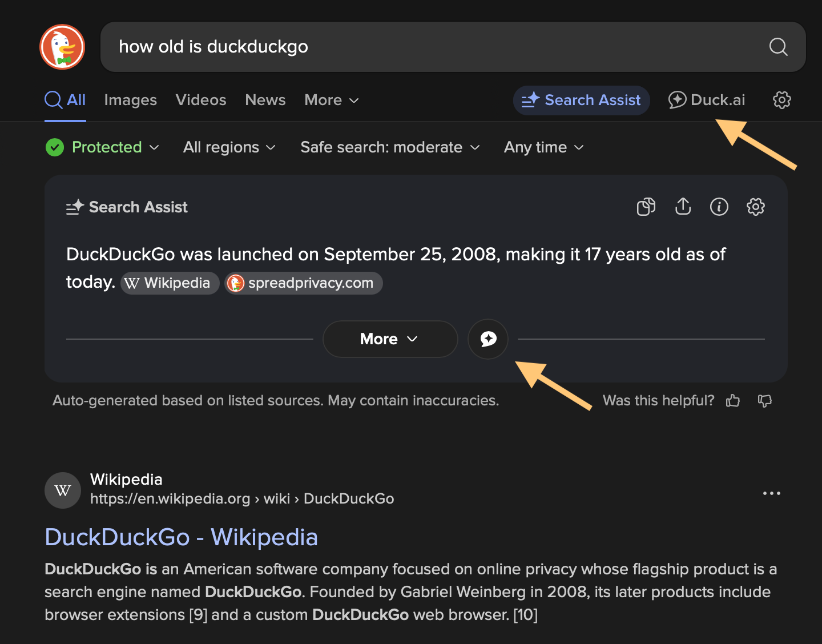This screenshot has height=644, width=822.
Task: Open the Wikipedia result options menu
Action: (772, 493)
